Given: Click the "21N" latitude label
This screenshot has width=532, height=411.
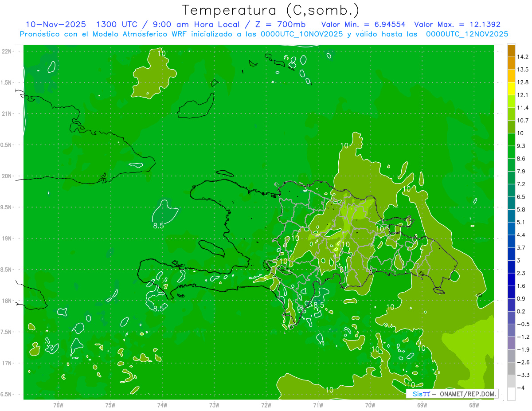Looking at the screenshot, I should coord(7,114).
